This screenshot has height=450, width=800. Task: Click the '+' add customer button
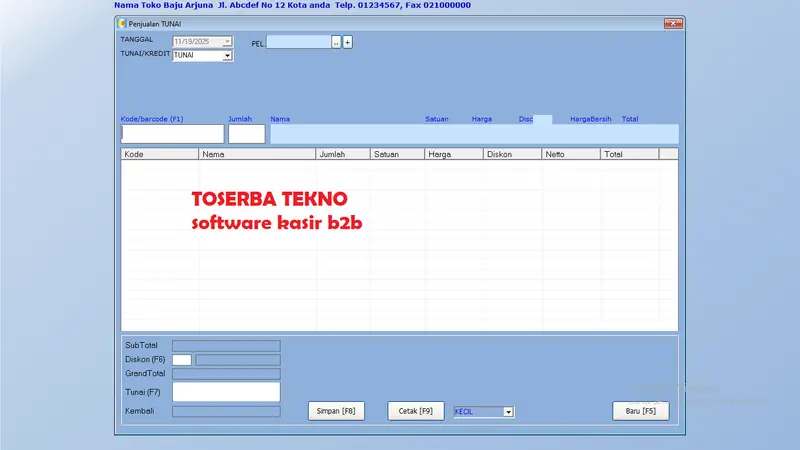tap(348, 42)
